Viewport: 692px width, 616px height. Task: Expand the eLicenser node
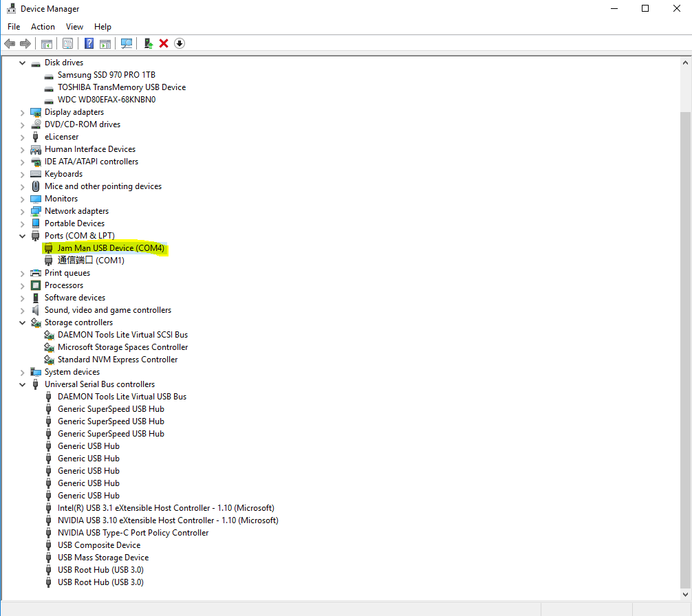pyautogui.click(x=23, y=137)
